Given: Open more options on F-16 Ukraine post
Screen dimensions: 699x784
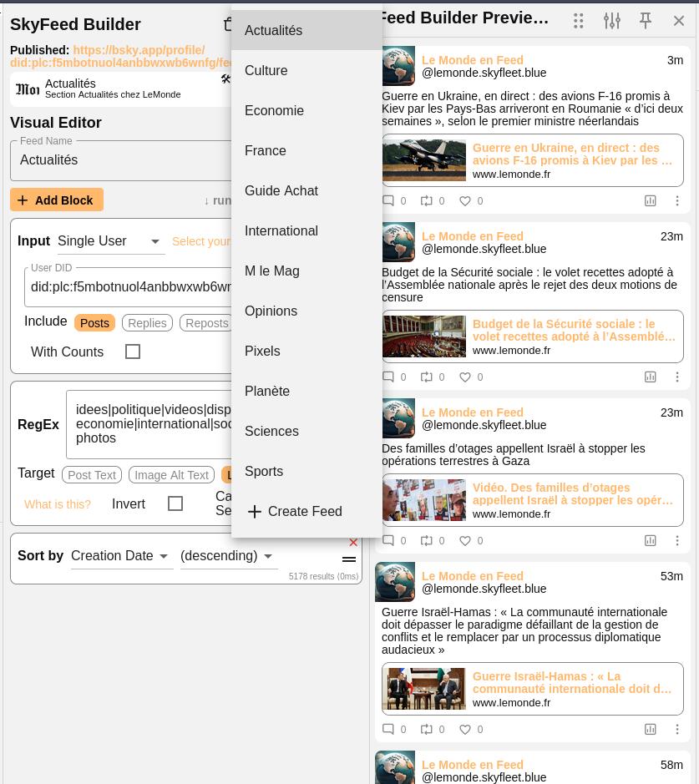Looking at the screenshot, I should point(677,200).
